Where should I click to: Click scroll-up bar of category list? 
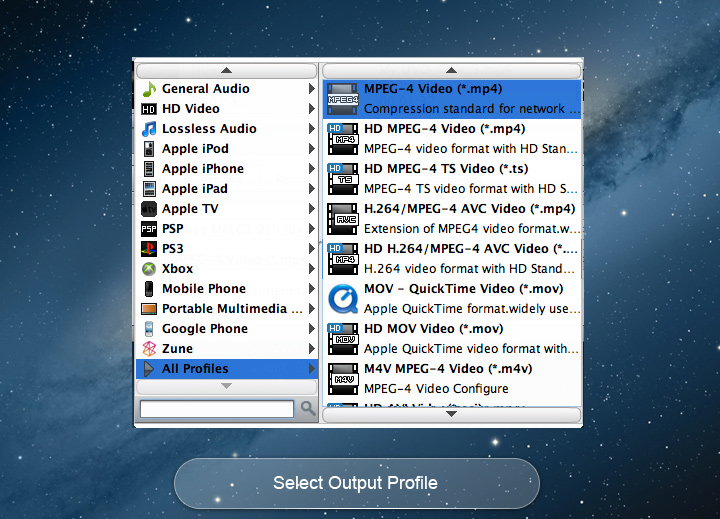click(x=226, y=71)
